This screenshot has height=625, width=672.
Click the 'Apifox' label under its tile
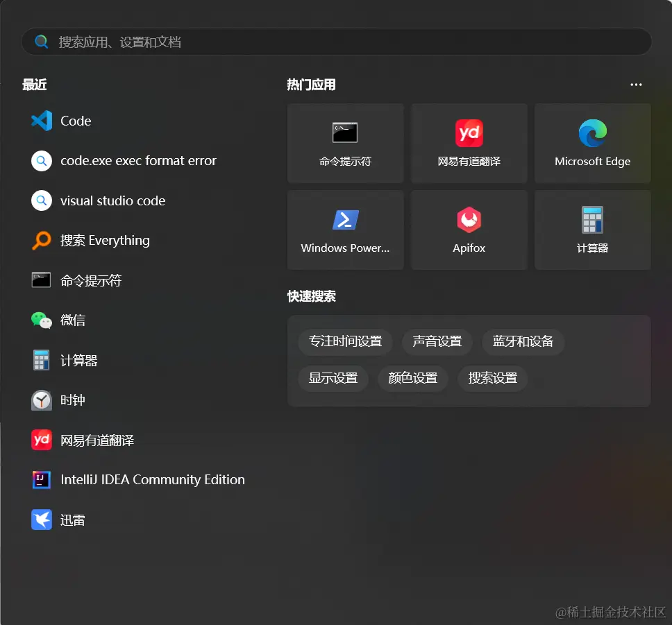[469, 248]
